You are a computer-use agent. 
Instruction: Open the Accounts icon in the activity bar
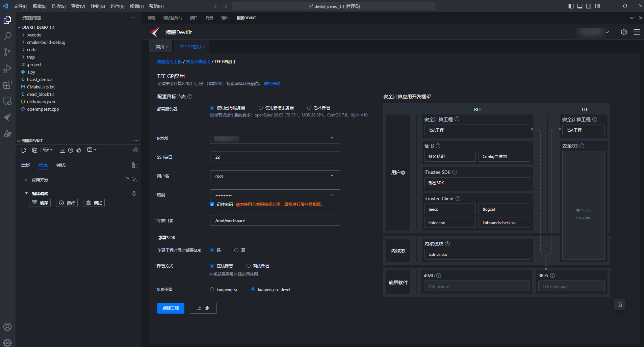point(7,327)
